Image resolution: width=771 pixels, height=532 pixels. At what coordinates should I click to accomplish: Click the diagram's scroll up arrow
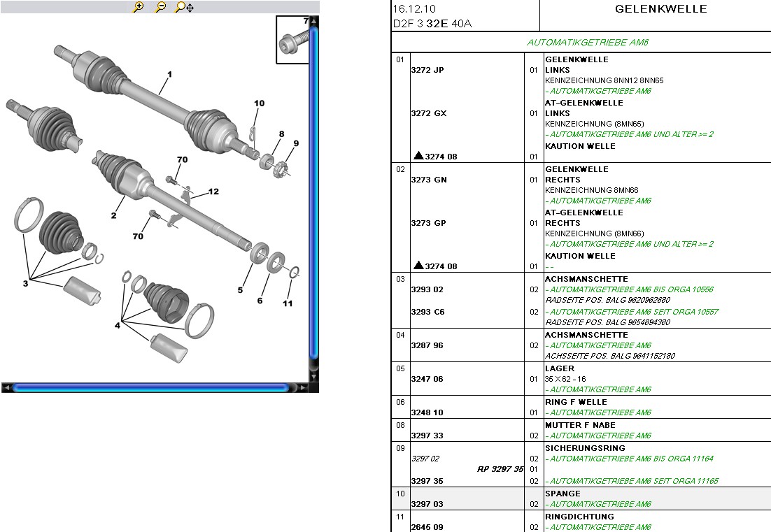[314, 20]
